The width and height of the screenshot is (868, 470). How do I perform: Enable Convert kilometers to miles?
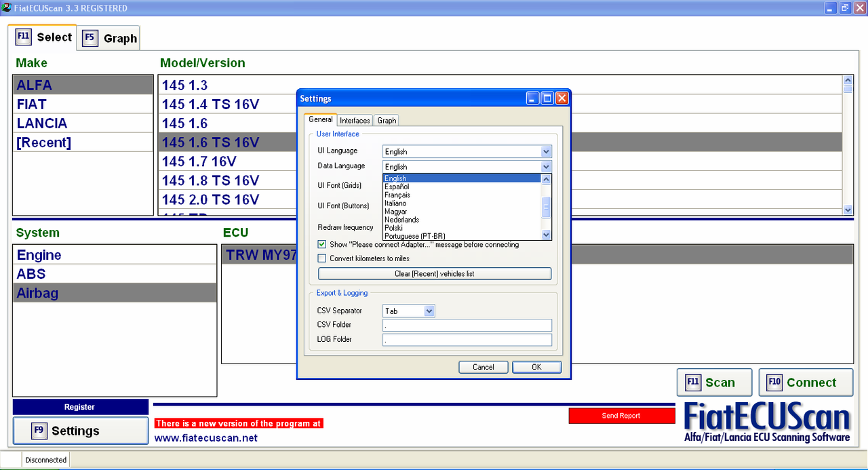pyautogui.click(x=322, y=258)
